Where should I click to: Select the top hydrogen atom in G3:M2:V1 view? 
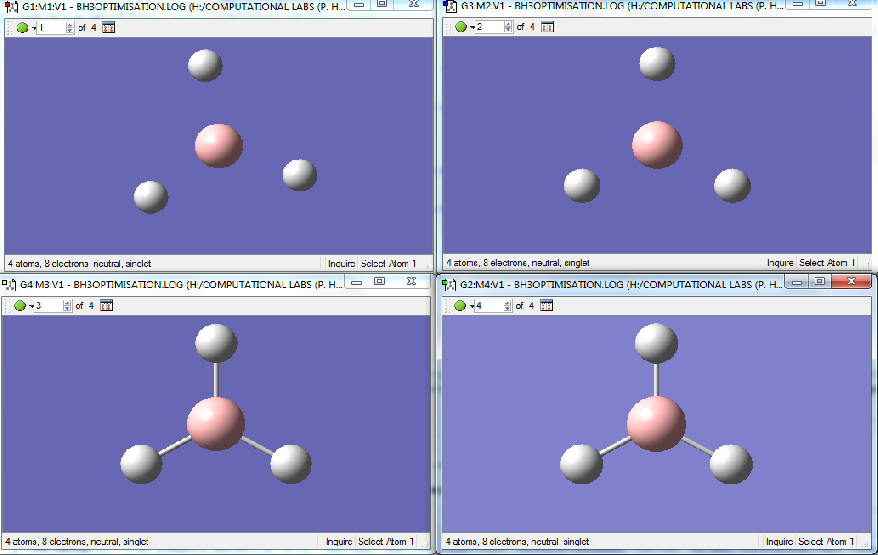coord(657,63)
